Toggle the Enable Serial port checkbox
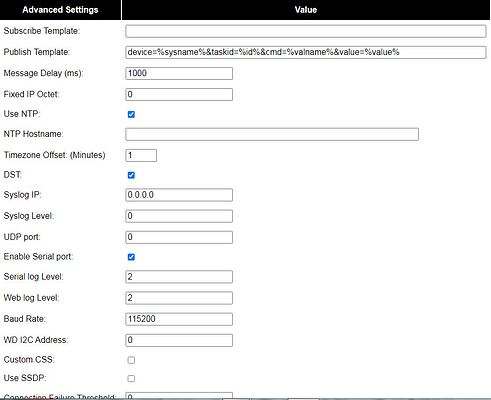491x400 pixels. pos(131,257)
